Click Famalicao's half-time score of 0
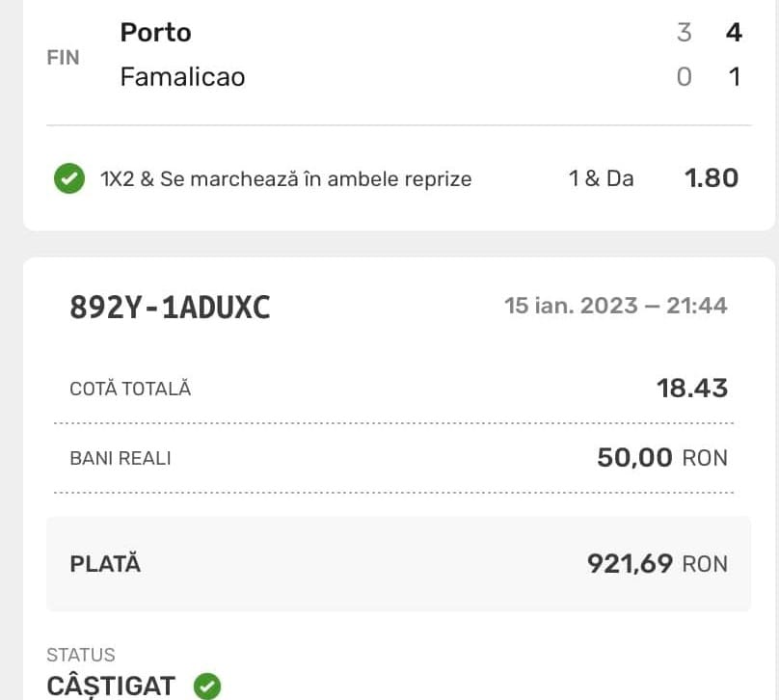 click(x=685, y=76)
